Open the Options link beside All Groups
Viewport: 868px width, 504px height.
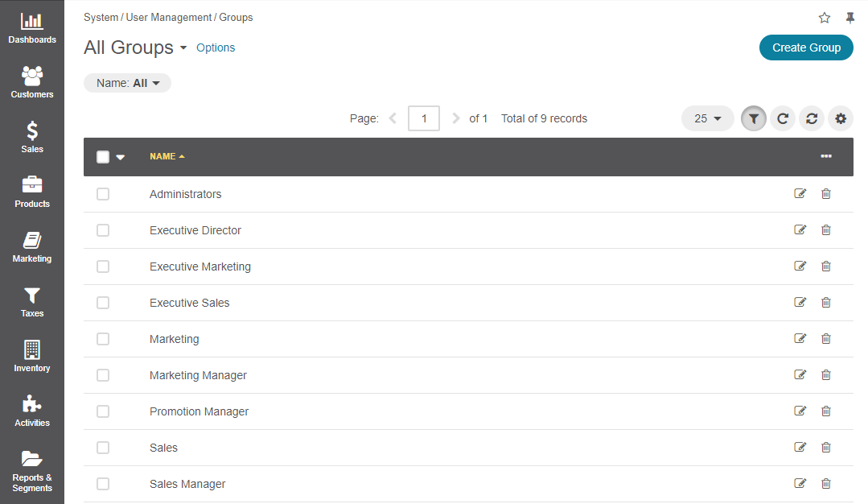[x=216, y=48]
